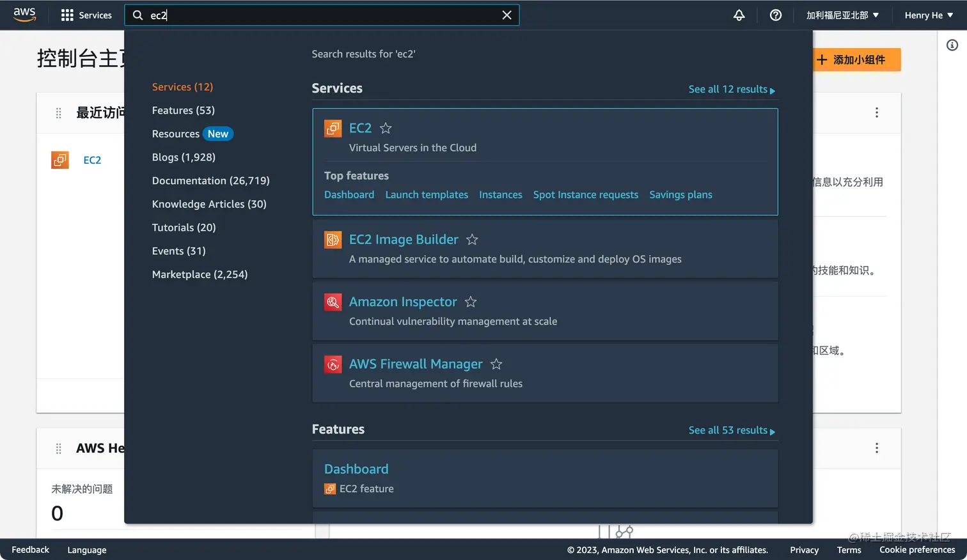
Task: Click the EC2 icon in recently visited widget
Action: (60, 160)
